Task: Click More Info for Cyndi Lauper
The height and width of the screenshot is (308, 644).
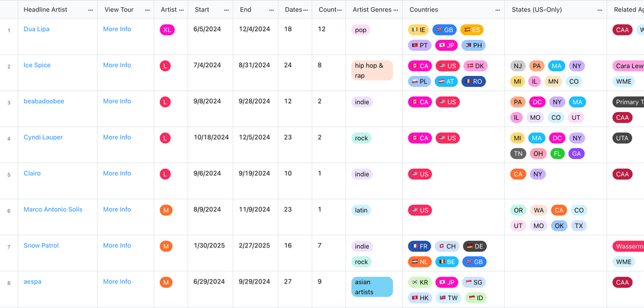Action: click(x=117, y=138)
